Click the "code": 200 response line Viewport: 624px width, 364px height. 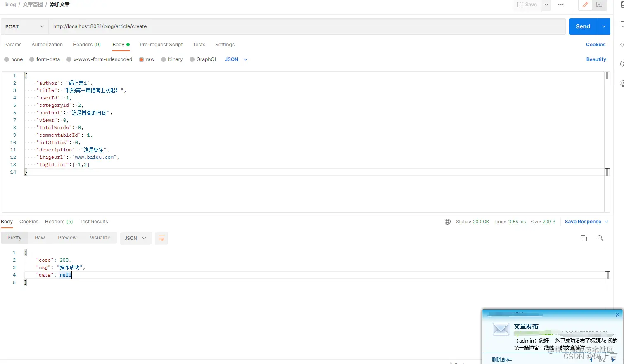(54, 260)
